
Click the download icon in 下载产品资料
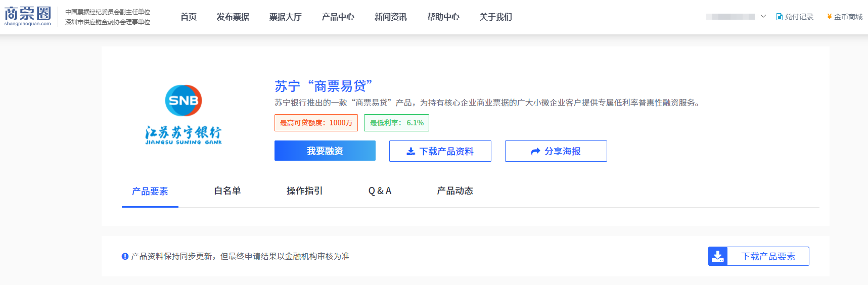tap(411, 152)
